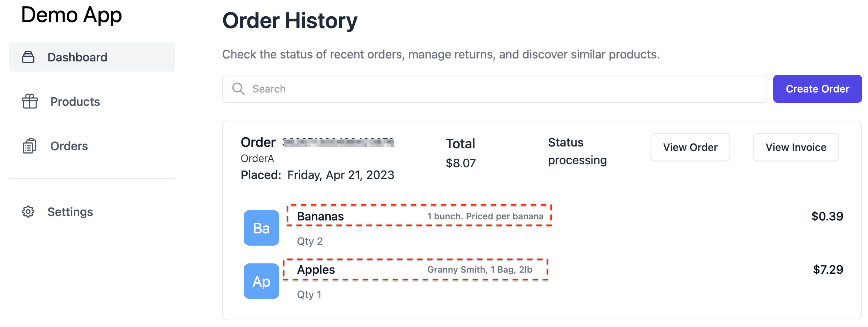Click the OrderA order name

pos(257,158)
